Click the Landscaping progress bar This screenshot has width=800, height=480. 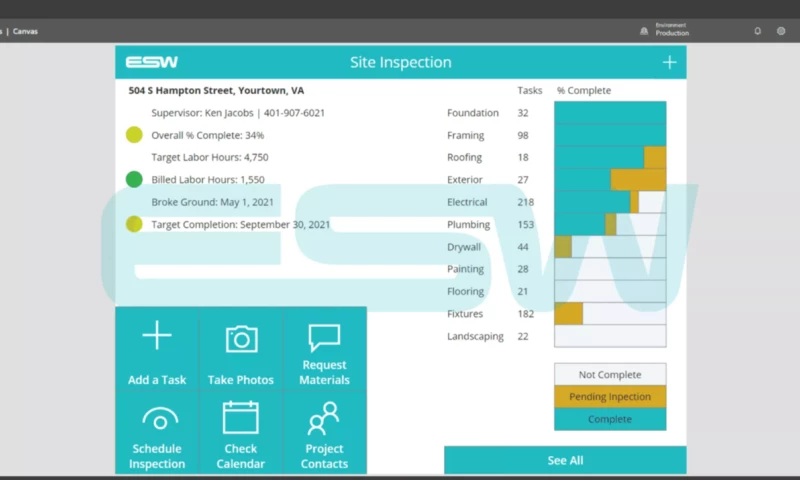click(610, 336)
